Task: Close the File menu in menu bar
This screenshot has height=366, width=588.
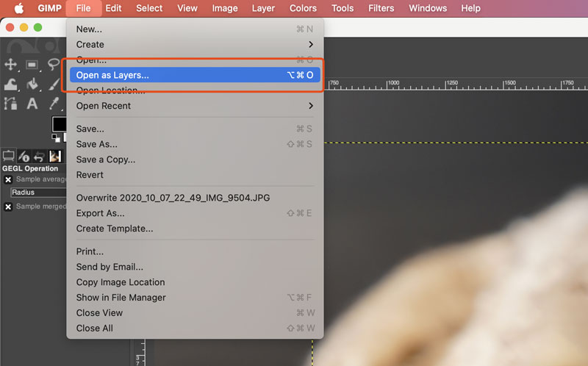Action: pyautogui.click(x=83, y=8)
